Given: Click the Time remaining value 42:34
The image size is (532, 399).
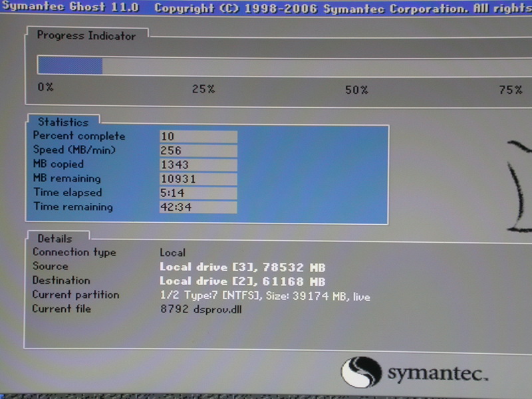Looking at the screenshot, I should [198, 207].
